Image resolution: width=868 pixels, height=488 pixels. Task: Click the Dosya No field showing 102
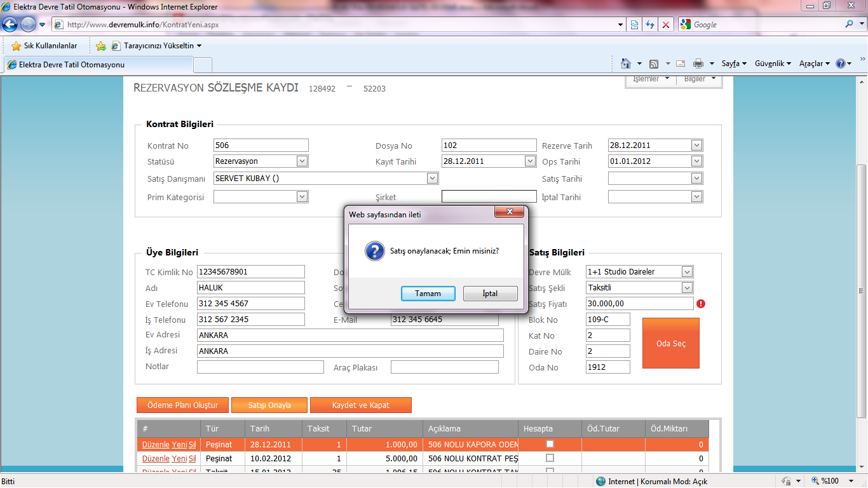(489, 145)
